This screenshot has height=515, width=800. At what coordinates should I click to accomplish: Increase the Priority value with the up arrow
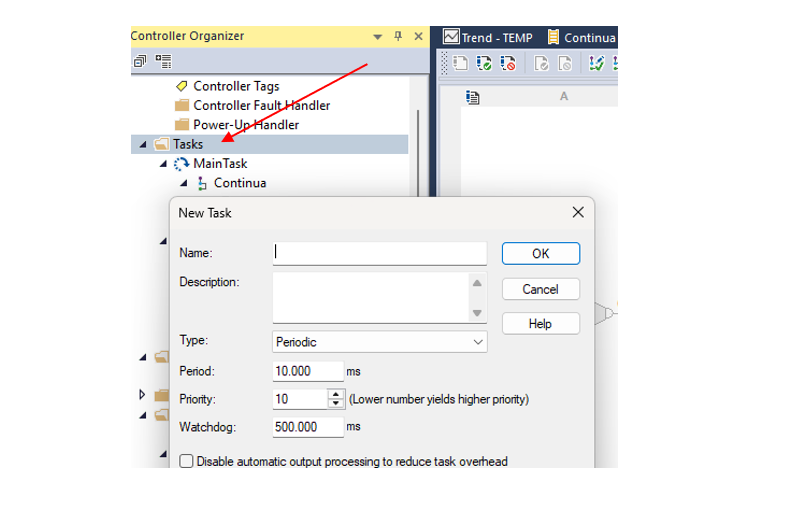pyautogui.click(x=336, y=395)
